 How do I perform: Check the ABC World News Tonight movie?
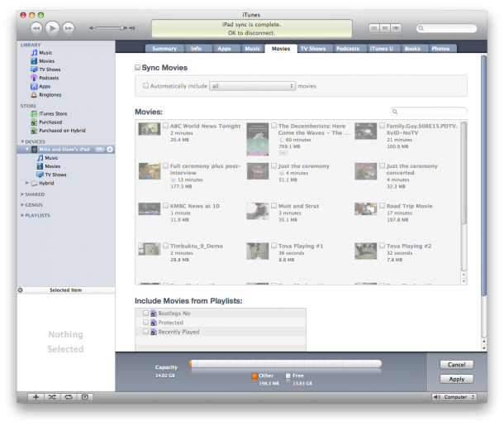(x=165, y=126)
